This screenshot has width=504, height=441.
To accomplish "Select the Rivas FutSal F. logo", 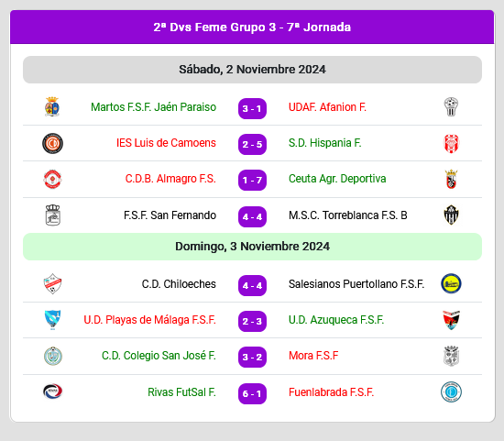I will coord(52,391).
